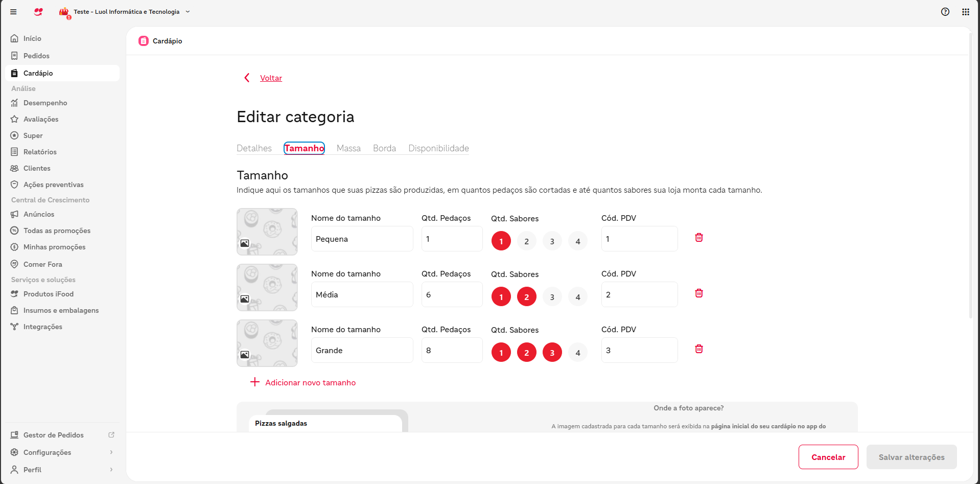Click the Voltar link
This screenshot has width=980, height=484.
click(x=271, y=78)
